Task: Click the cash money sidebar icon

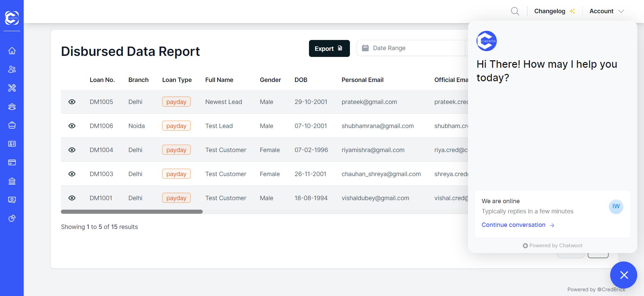Action: (12, 200)
